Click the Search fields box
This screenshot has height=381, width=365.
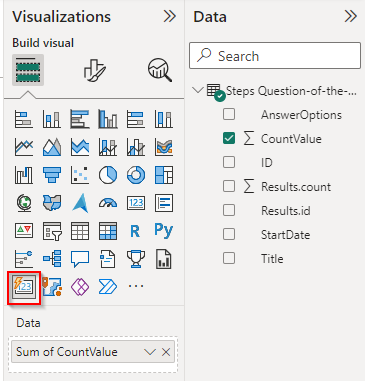tap(275, 56)
